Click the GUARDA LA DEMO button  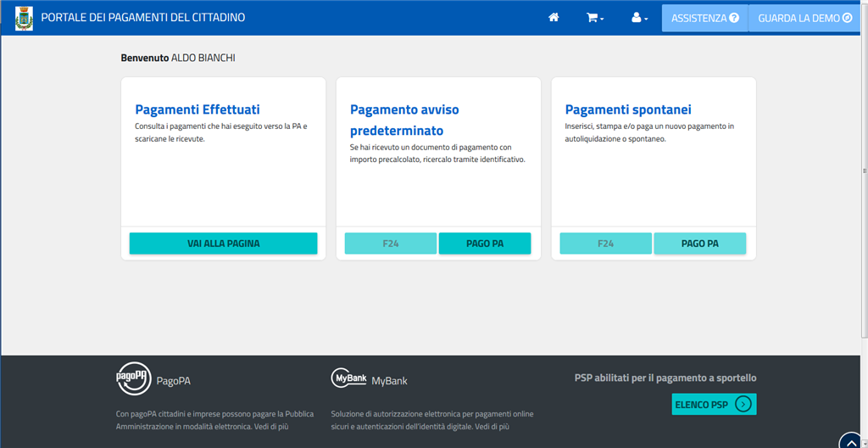[x=804, y=18]
